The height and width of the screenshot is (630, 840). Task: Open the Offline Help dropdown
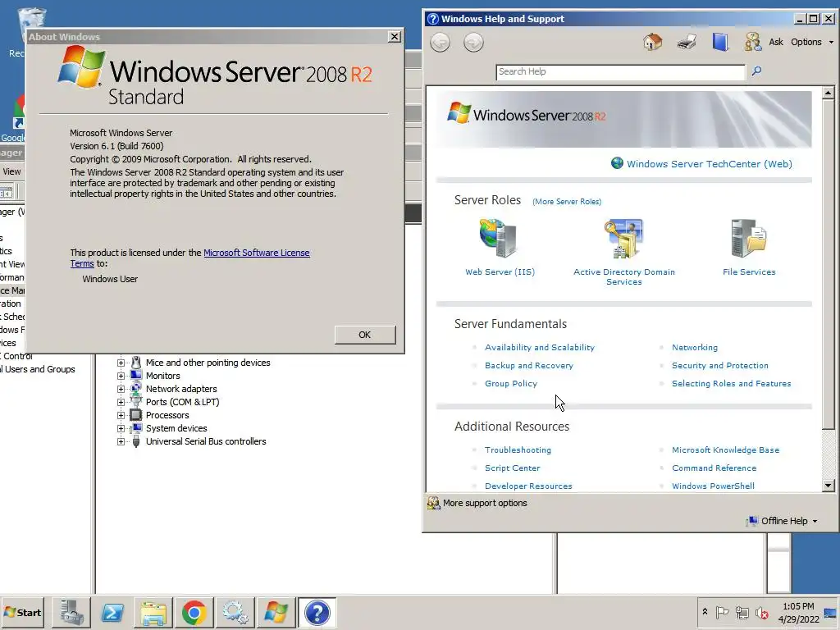[x=783, y=521]
